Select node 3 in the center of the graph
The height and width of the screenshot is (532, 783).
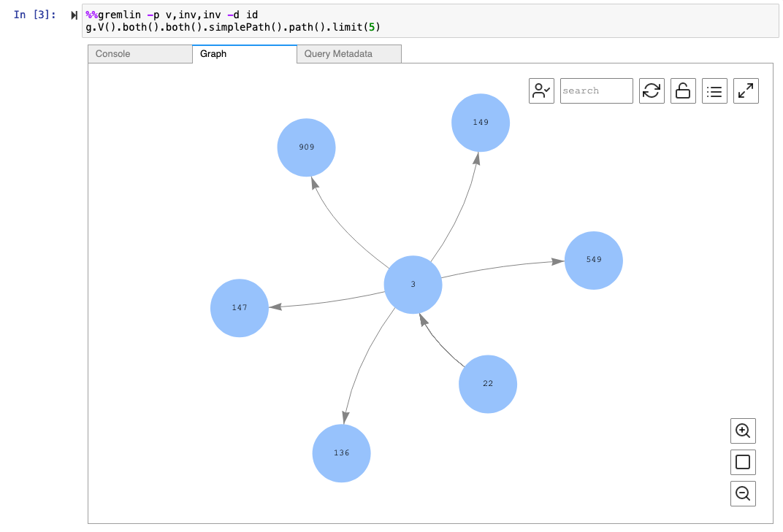click(413, 285)
